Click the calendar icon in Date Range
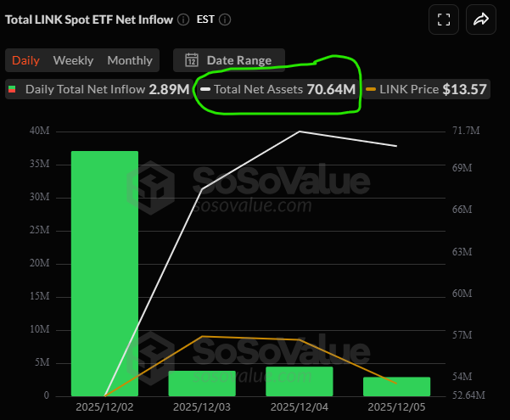Screen dimensions: 510x420 click(192, 60)
